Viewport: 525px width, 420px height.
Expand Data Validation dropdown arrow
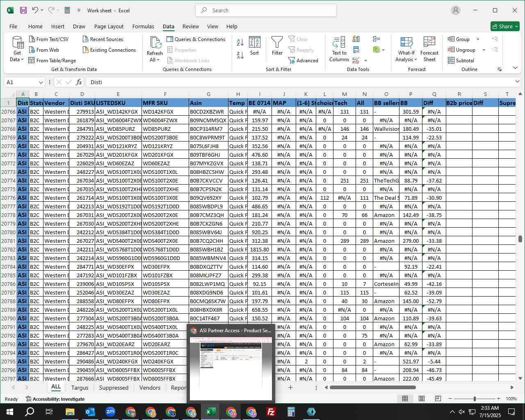(365, 61)
